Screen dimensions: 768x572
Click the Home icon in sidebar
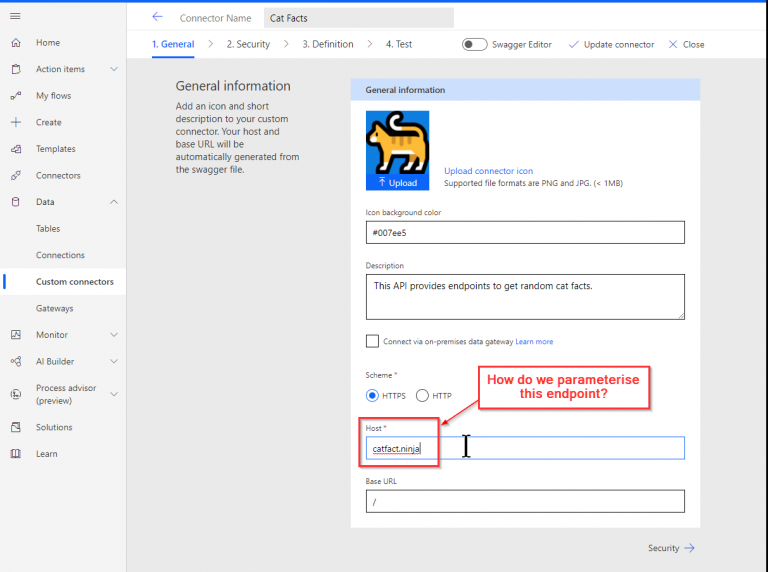click(16, 43)
